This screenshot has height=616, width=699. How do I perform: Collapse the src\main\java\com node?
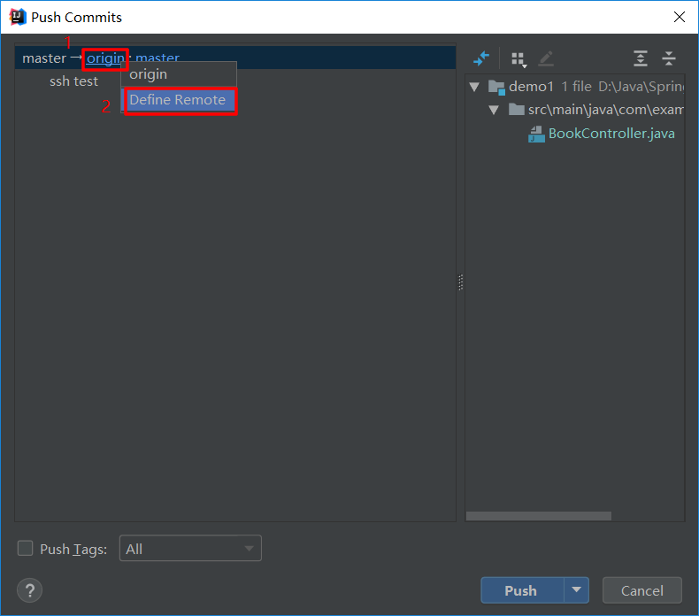[494, 110]
